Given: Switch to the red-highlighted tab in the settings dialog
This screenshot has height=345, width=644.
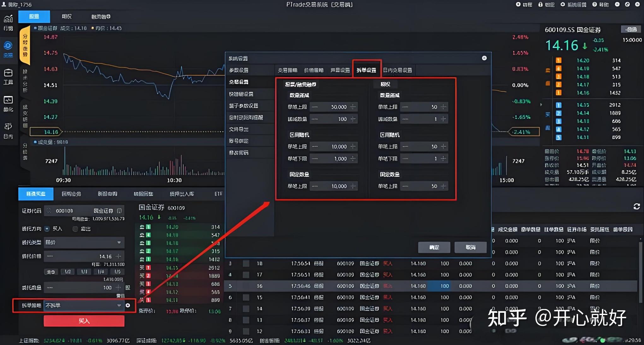Looking at the screenshot, I should (366, 70).
